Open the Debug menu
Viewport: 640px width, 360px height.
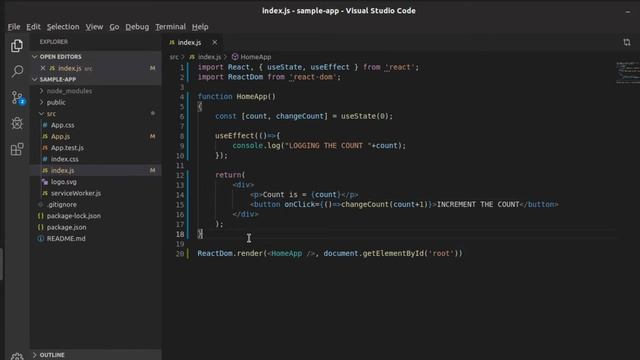point(137,27)
